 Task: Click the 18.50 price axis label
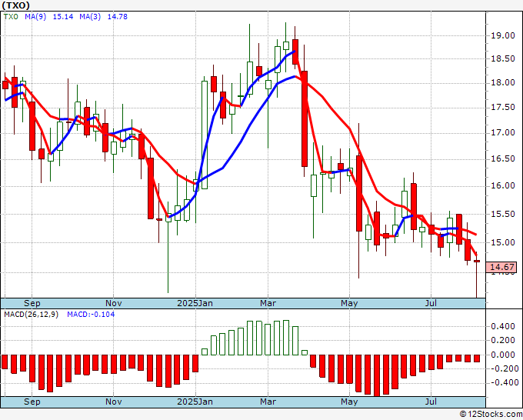pos(503,59)
